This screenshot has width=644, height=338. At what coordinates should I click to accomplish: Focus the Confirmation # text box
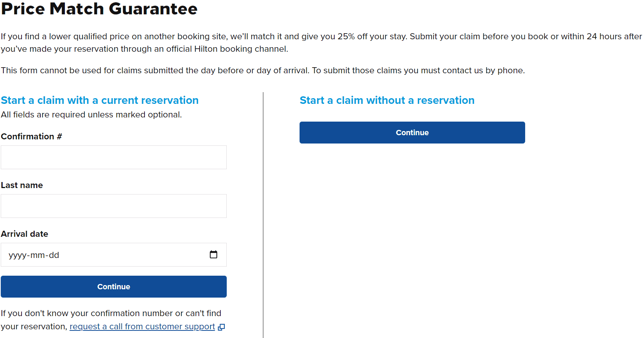point(114,157)
